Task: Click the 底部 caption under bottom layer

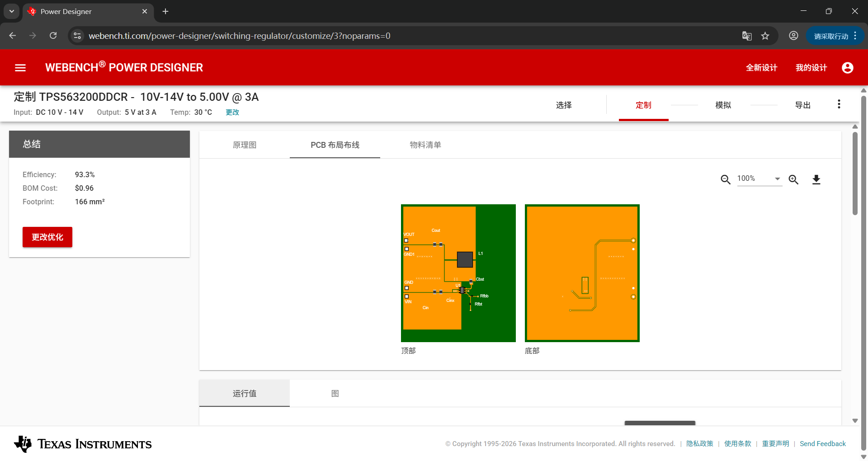Action: coord(532,351)
